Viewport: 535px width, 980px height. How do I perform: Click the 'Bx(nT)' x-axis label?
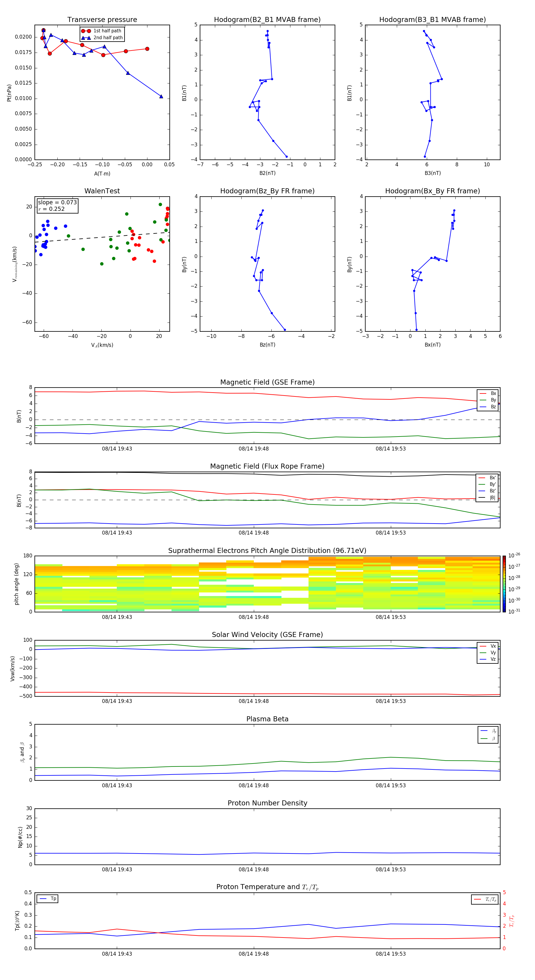(432, 345)
